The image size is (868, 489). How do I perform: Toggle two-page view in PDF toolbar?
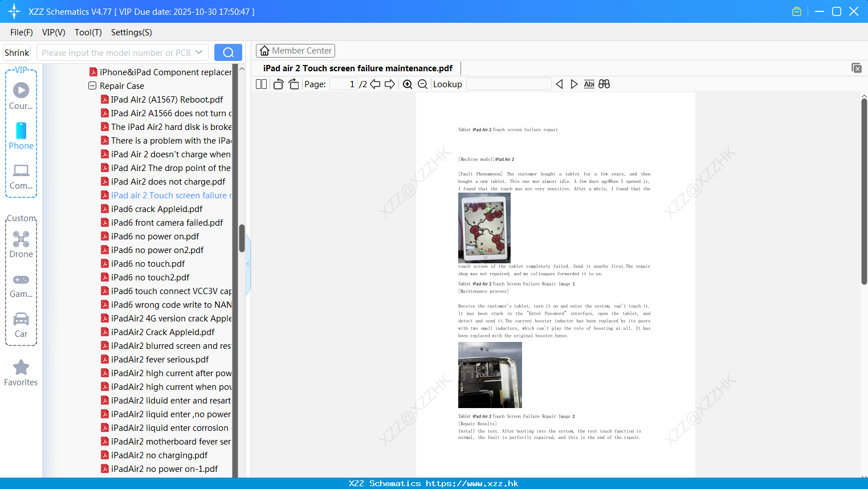click(261, 84)
